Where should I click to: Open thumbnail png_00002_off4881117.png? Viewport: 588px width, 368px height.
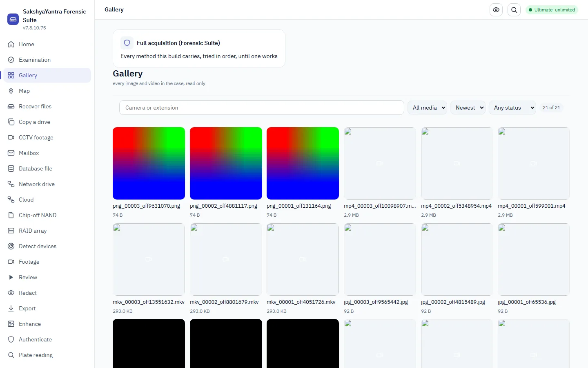click(226, 163)
